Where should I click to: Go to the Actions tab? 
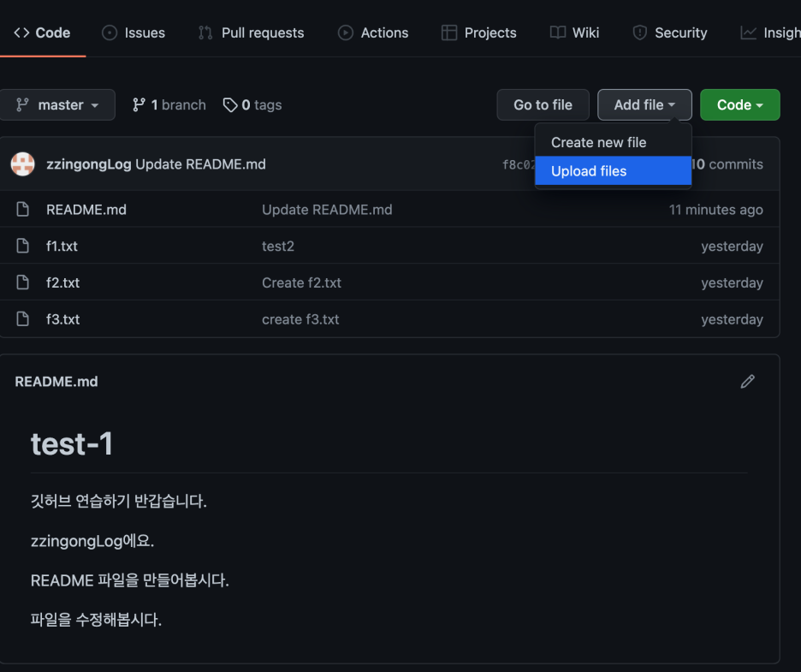click(373, 33)
